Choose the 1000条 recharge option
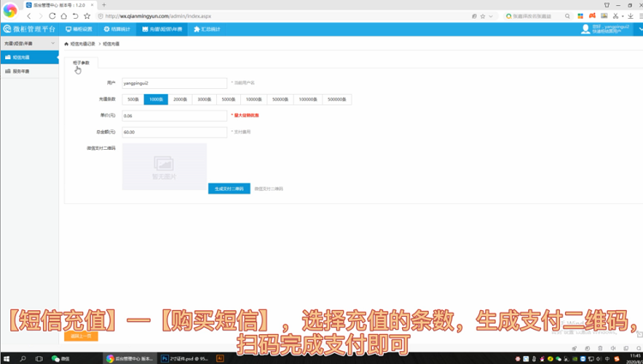 coord(156,99)
